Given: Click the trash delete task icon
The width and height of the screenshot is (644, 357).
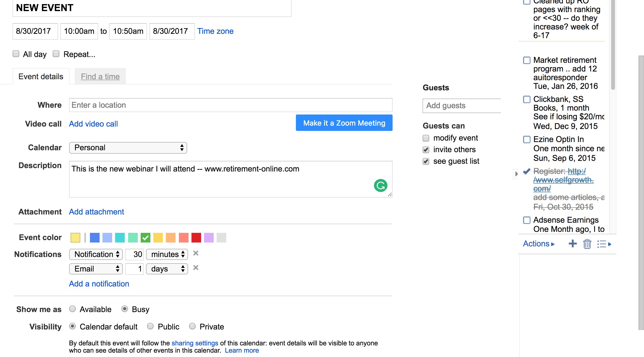Looking at the screenshot, I should point(587,244).
